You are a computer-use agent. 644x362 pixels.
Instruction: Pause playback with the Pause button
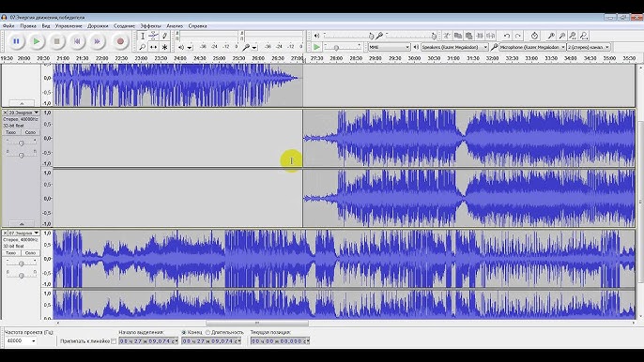tap(17, 41)
